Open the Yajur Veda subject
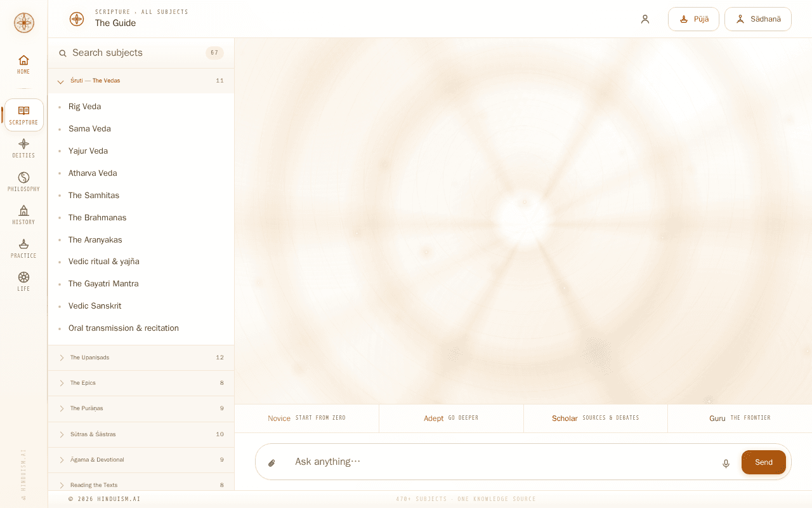Image resolution: width=812 pixels, height=508 pixels. click(x=141, y=151)
